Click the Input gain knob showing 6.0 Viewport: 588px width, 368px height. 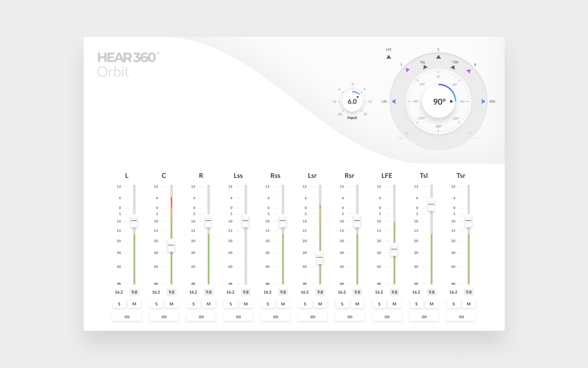(352, 102)
